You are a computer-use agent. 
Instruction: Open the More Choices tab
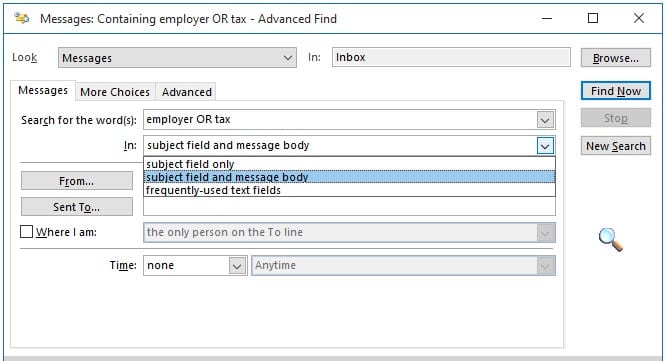pyautogui.click(x=115, y=92)
